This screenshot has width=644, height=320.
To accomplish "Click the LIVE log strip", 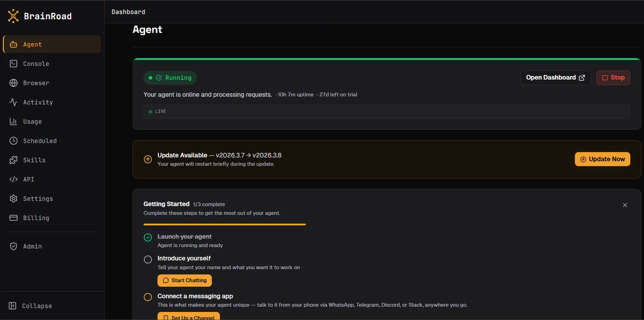I will [x=387, y=111].
